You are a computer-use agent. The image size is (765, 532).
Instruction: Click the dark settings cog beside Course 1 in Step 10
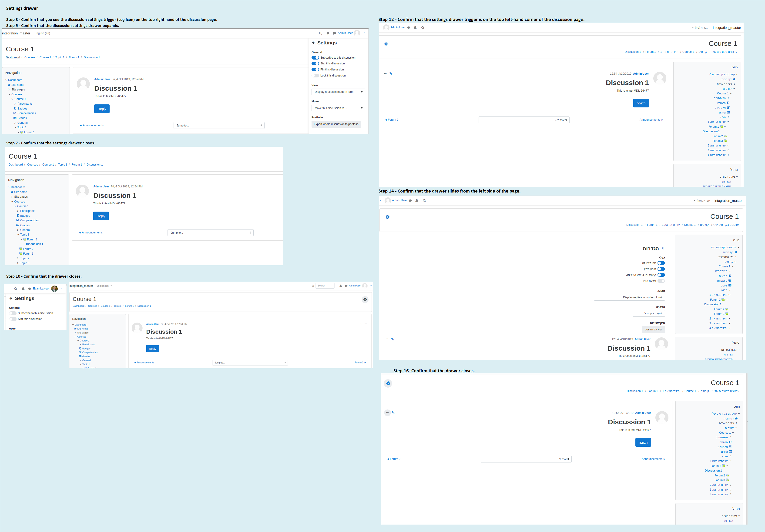click(365, 300)
